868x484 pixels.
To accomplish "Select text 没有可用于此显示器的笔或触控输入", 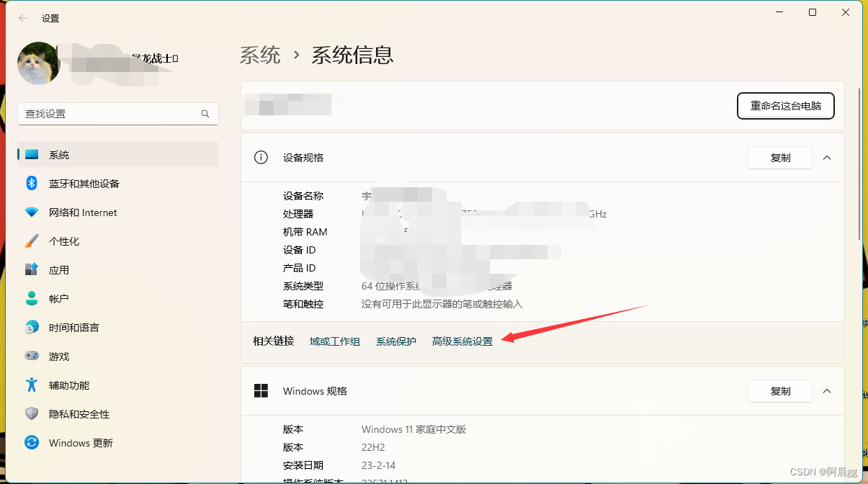I will 442,304.
